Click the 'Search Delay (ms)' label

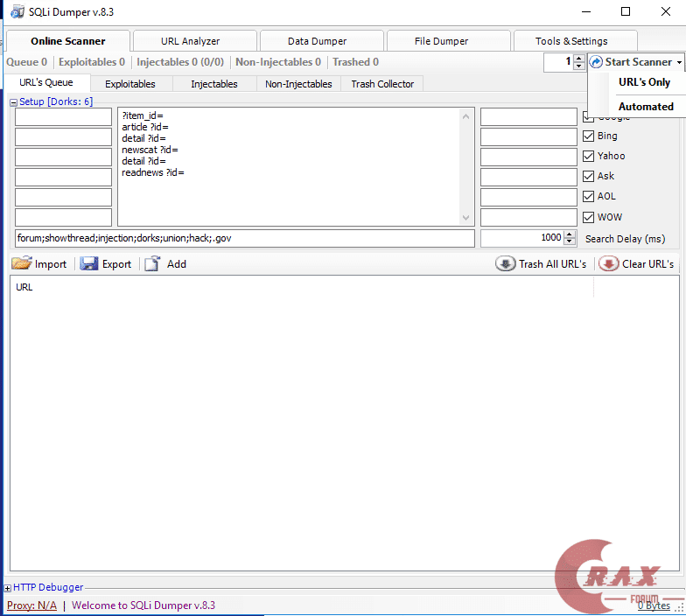click(x=625, y=239)
